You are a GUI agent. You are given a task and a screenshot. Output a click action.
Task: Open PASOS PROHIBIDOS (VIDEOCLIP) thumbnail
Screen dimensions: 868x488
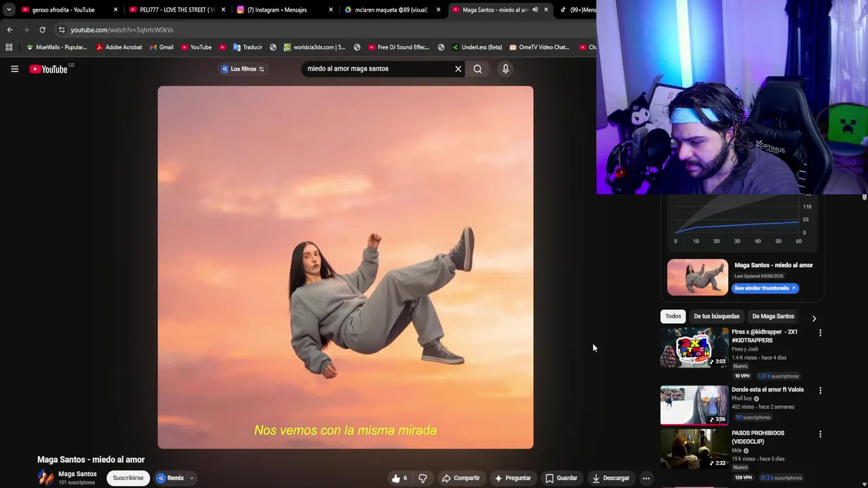pyautogui.click(x=694, y=449)
